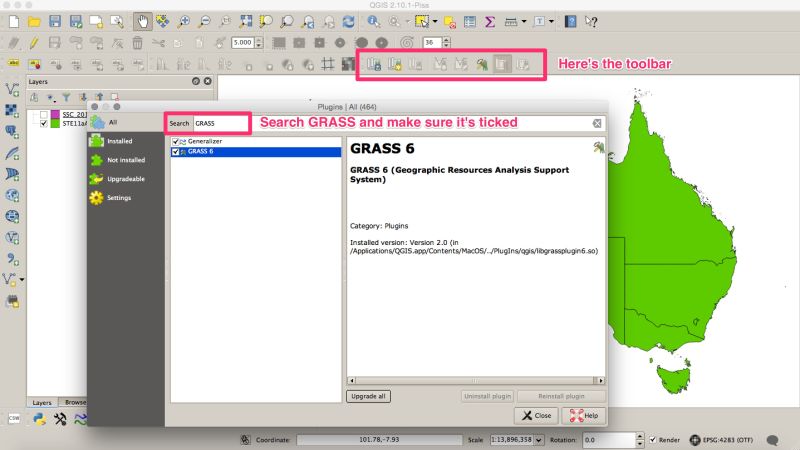Open the Measure tool dropdown arrow
800x450 pixels.
523,21
